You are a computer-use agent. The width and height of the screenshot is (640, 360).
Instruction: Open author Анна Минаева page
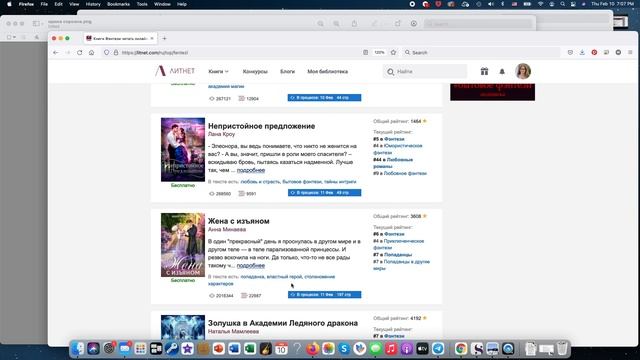(x=227, y=229)
